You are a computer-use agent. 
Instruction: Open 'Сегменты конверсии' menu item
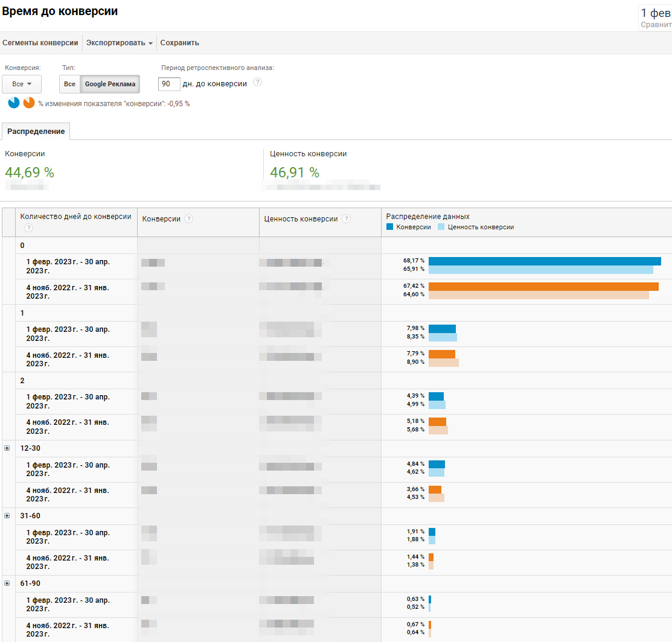(40, 43)
